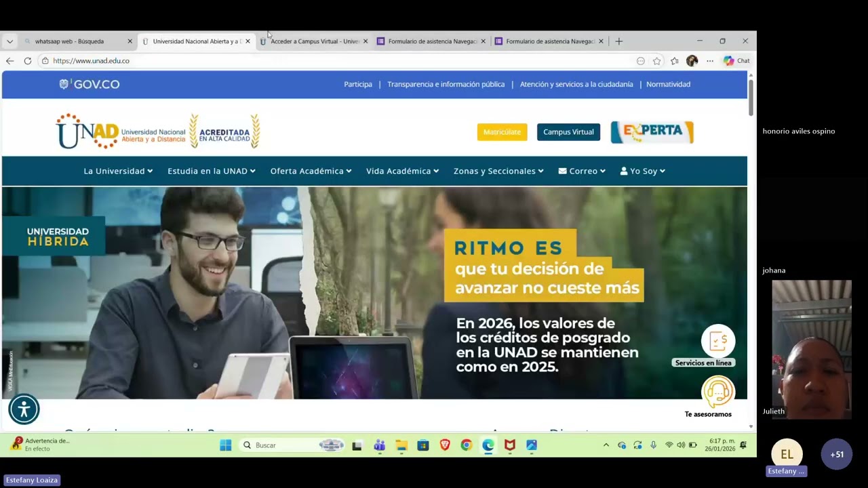Viewport: 868px width, 488px height.
Task: Add page to favorites with star icon
Action: pyautogui.click(x=657, y=61)
